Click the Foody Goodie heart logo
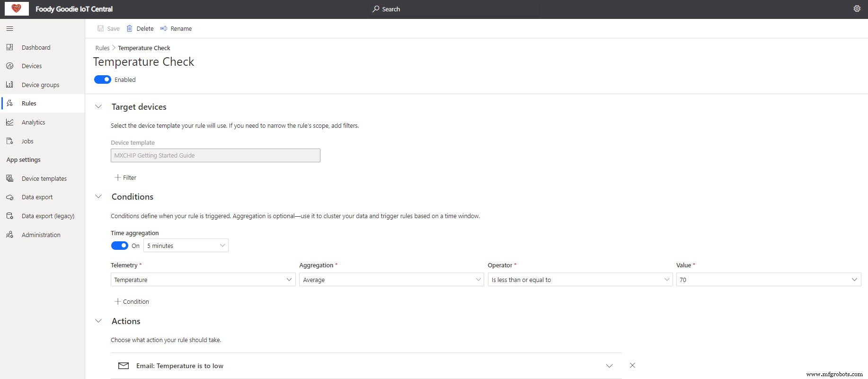Viewport: 868px width, 379px height. (x=17, y=9)
